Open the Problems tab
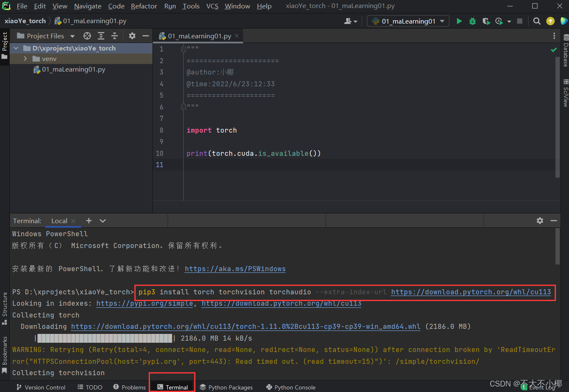Screen dimensions: 569x392 tap(129, 387)
